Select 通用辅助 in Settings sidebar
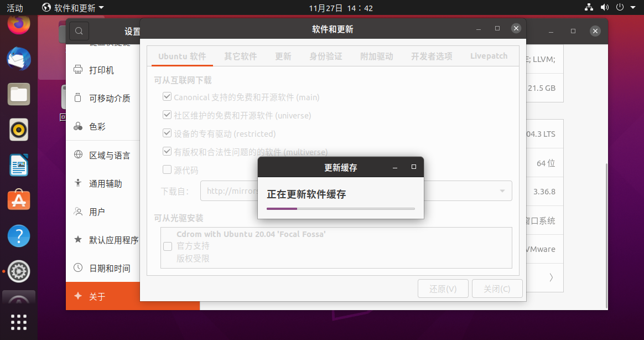 (106, 184)
